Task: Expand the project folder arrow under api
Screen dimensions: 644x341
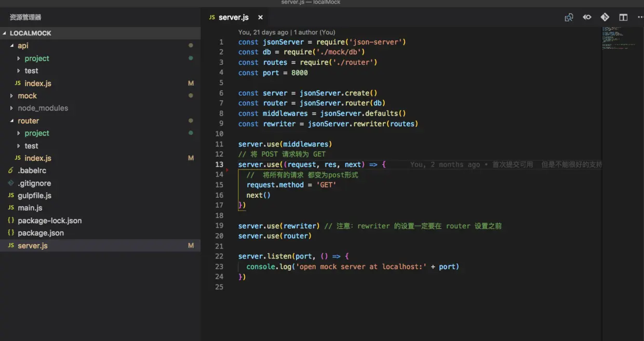Action: click(19, 58)
